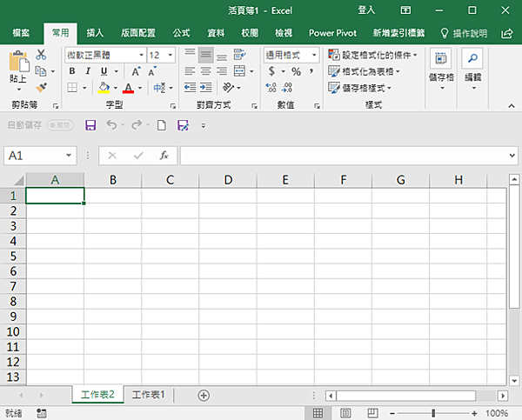
Task: Switch to the Power Pivot tab
Action: click(332, 33)
